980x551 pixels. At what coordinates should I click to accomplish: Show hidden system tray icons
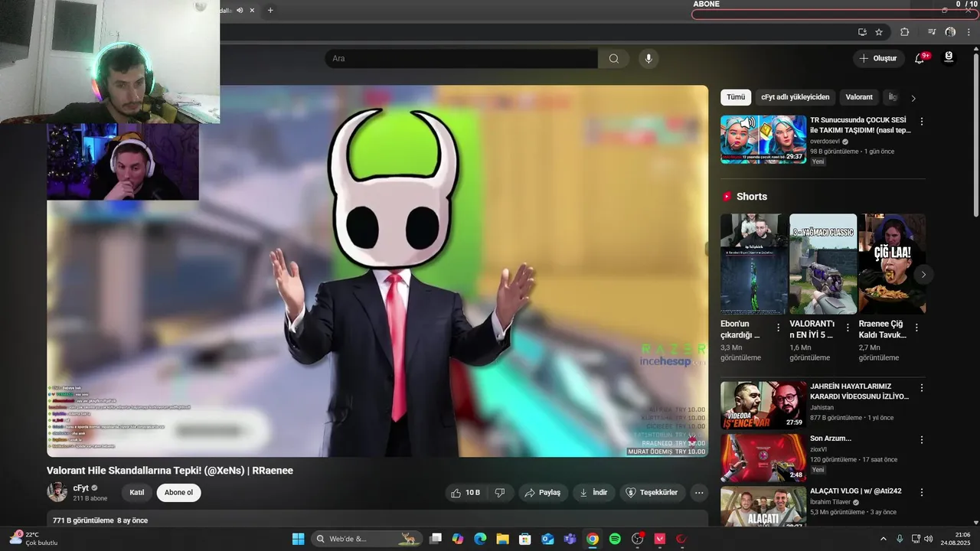[883, 539]
